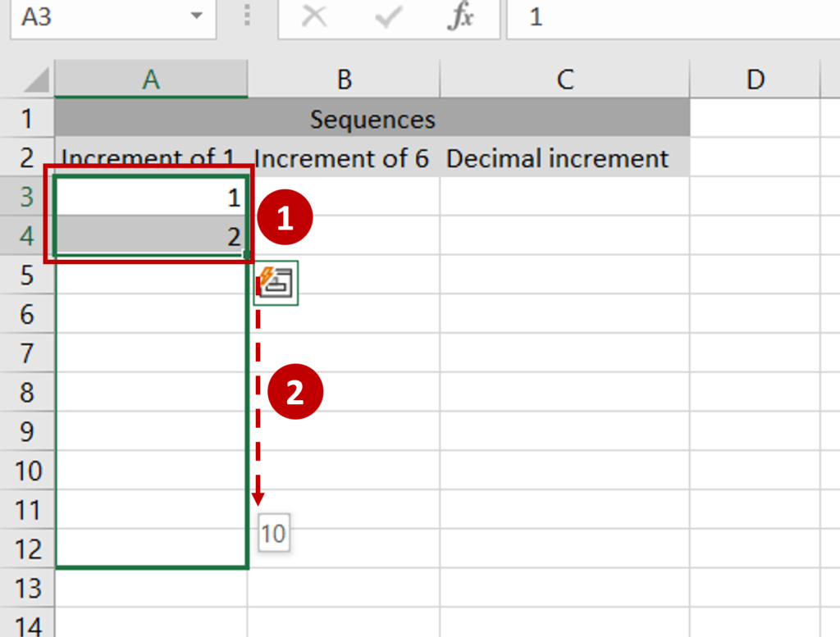Select column D header
Viewport: 840px width, 637px height.
click(x=756, y=78)
